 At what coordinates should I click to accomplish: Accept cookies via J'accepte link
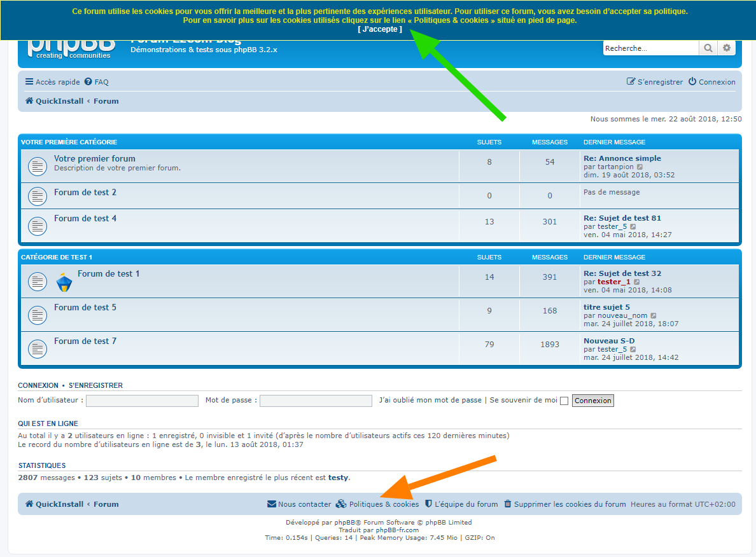point(380,29)
